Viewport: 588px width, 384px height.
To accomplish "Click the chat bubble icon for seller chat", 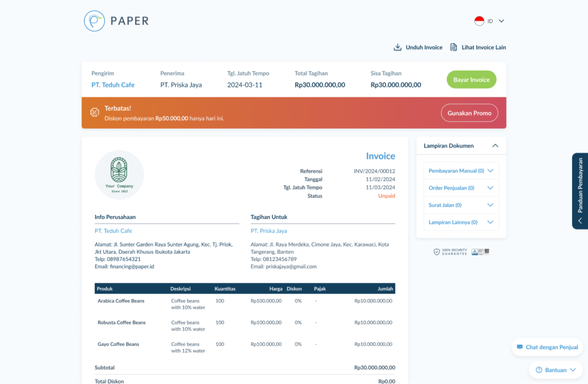I will [x=520, y=347].
